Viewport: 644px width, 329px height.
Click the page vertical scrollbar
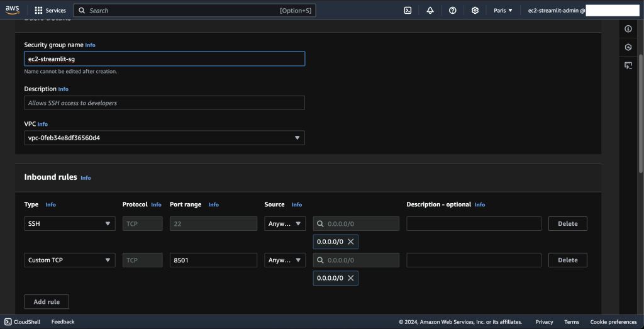pos(641,113)
